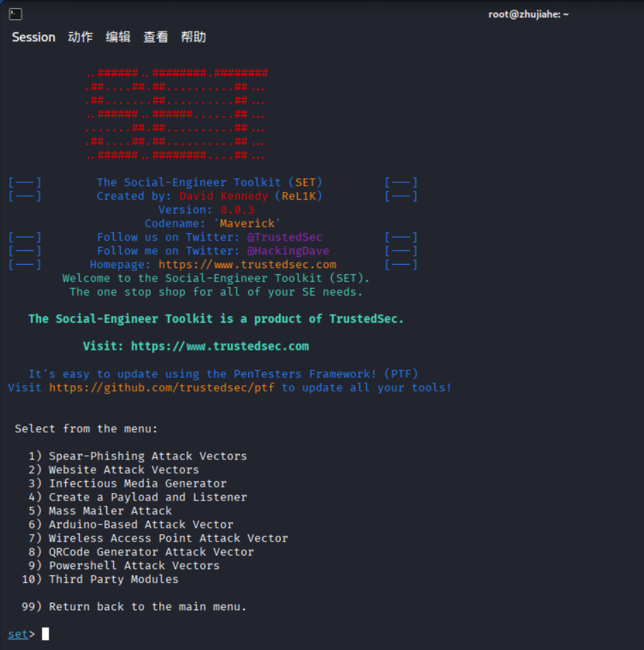This screenshot has width=644, height=650.
Task: Click the 'Select from the menu:' line
Action: click(86, 429)
